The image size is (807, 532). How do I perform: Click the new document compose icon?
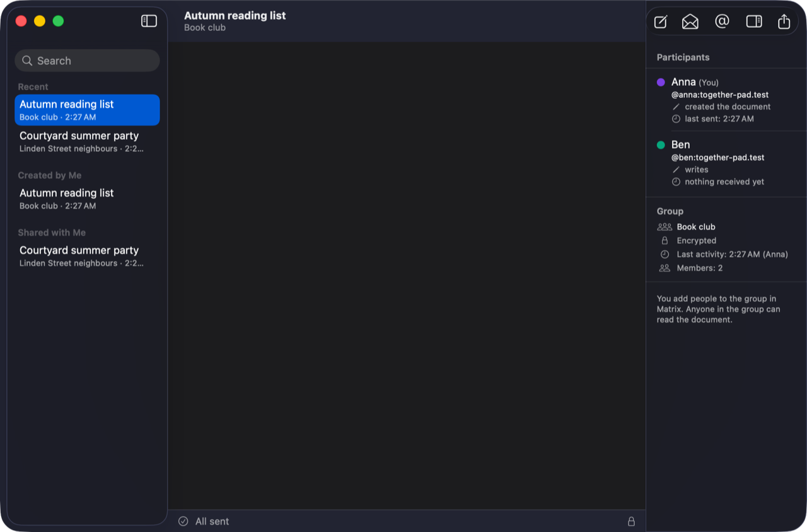click(660, 21)
